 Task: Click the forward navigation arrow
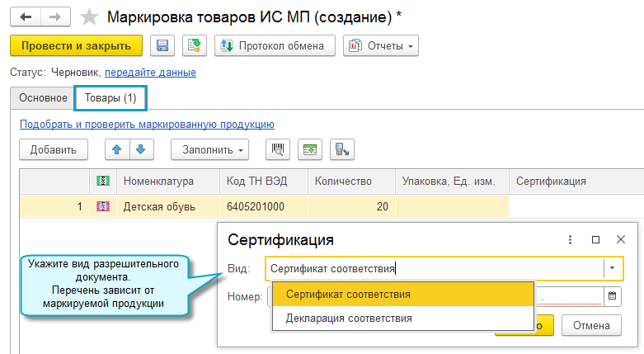(55, 16)
